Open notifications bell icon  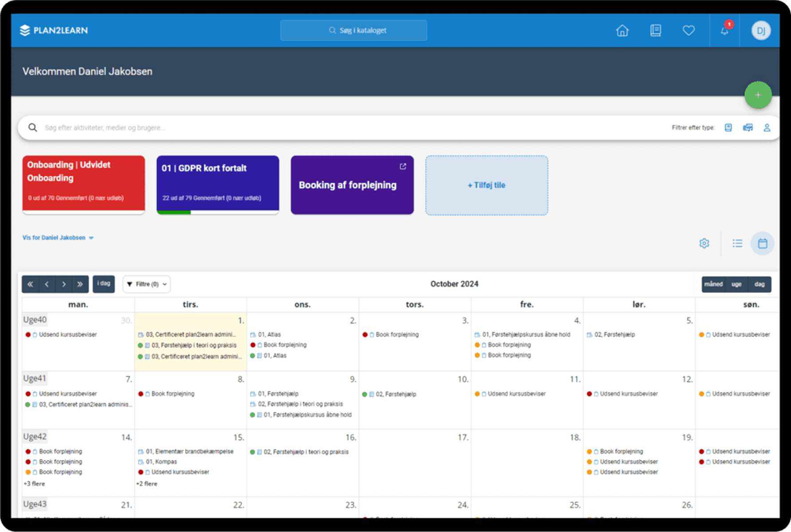(x=724, y=31)
